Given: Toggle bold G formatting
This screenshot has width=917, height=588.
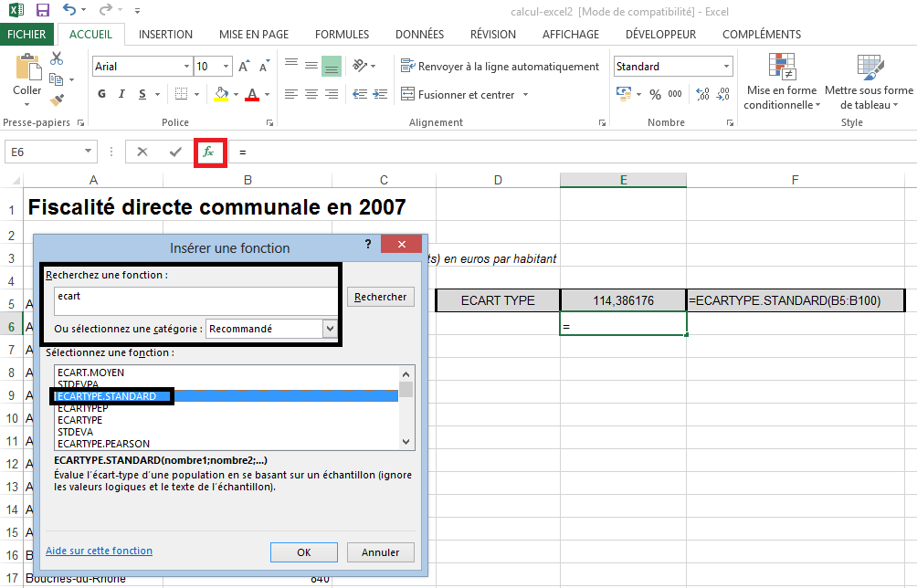Looking at the screenshot, I should click(x=101, y=94).
